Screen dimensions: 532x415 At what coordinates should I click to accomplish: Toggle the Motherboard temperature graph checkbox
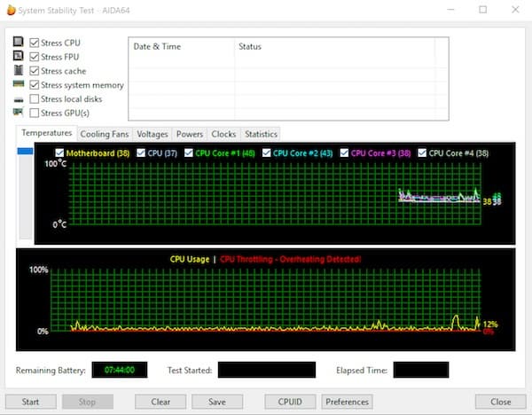(59, 153)
